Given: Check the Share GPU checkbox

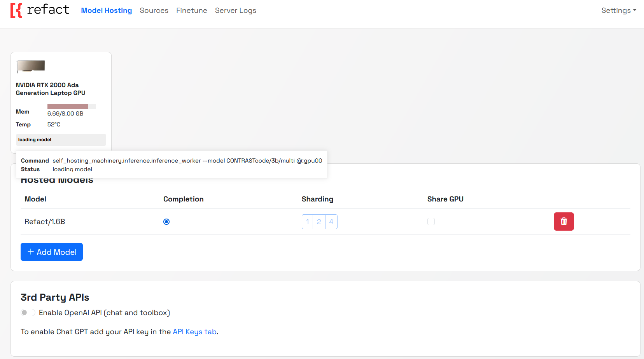Looking at the screenshot, I should pyautogui.click(x=431, y=221).
